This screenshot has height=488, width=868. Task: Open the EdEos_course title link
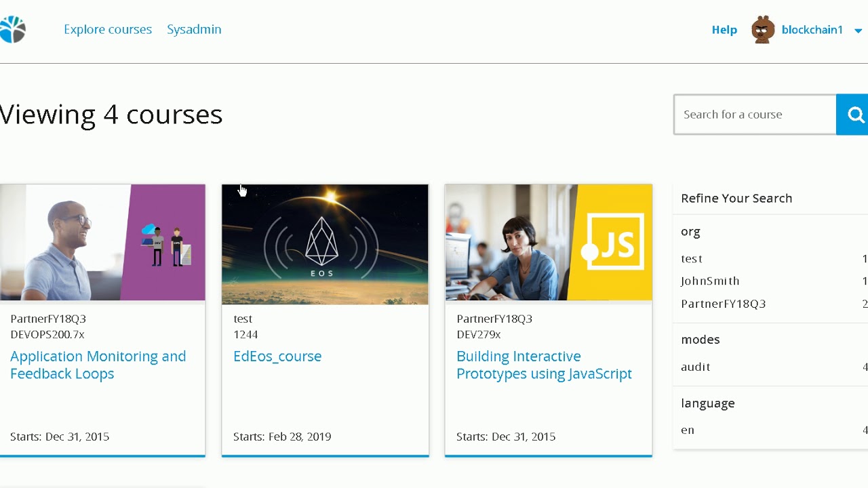click(277, 356)
